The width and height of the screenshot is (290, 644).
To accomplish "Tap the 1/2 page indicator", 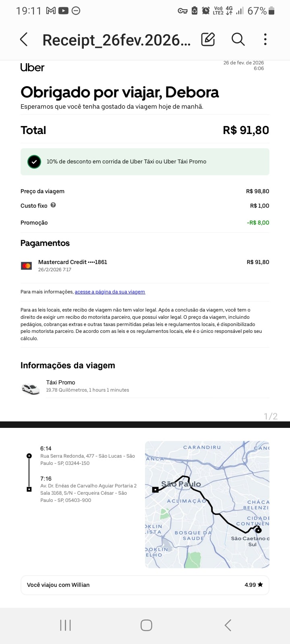I will pyautogui.click(x=271, y=416).
